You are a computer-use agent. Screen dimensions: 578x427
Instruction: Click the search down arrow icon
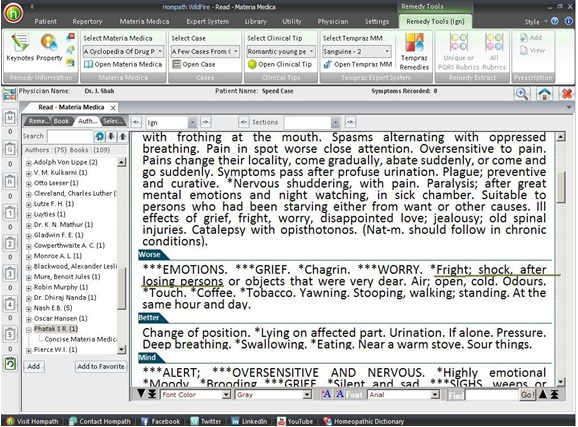click(111, 136)
